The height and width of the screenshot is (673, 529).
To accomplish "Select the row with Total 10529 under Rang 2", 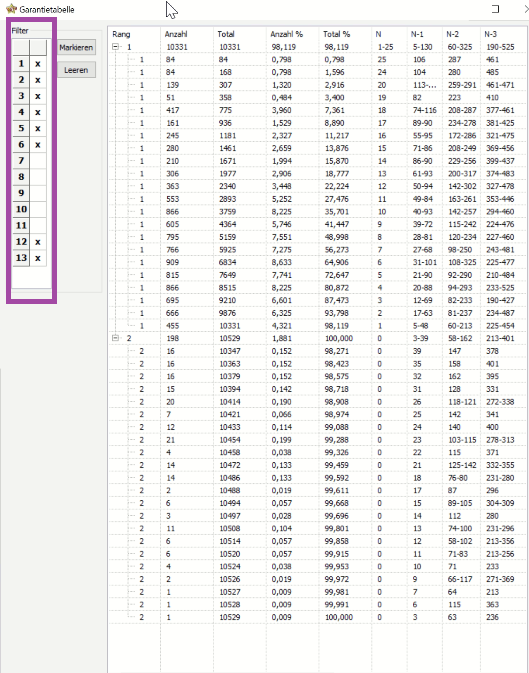I will [318, 617].
